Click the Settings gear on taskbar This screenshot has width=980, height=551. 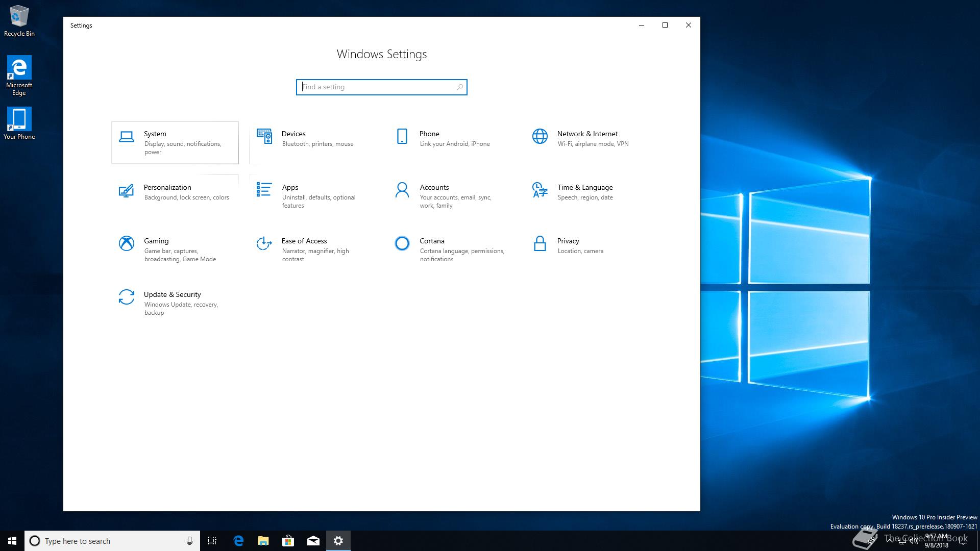338,541
